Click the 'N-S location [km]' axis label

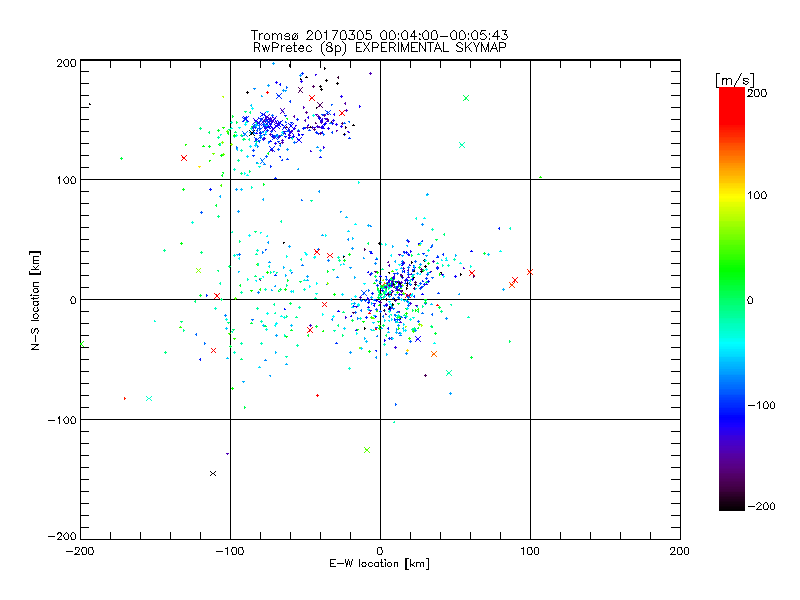(35, 300)
